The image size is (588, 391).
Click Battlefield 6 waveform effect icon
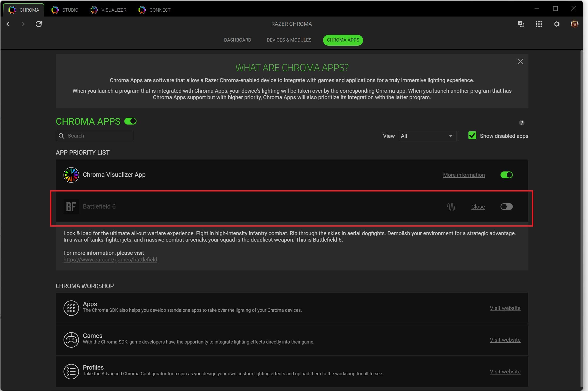pyautogui.click(x=451, y=206)
